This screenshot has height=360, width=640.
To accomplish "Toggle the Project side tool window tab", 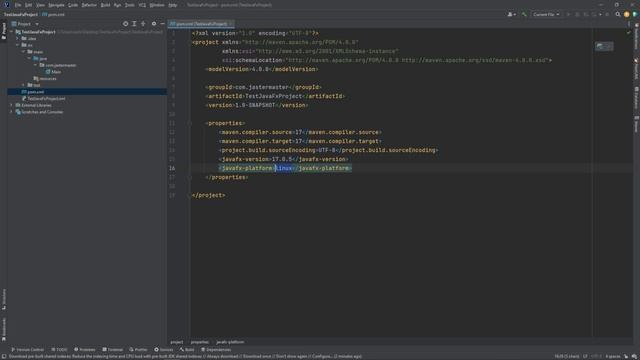I will click(4, 31).
